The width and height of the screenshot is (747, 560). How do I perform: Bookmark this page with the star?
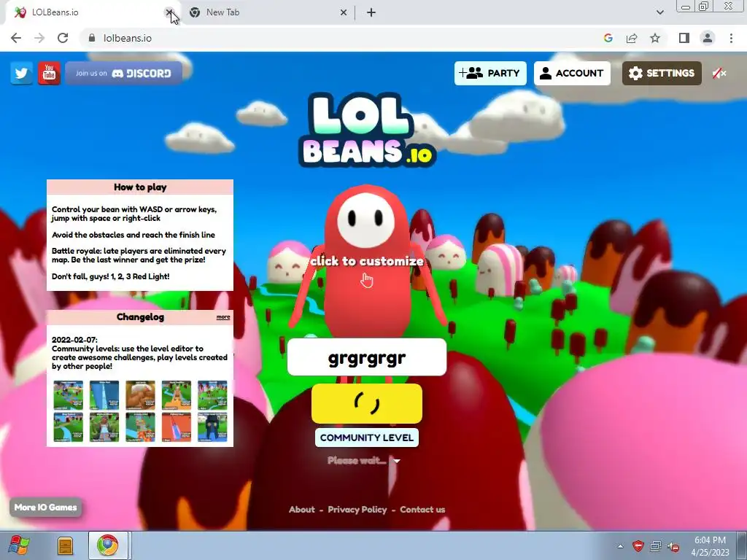(x=655, y=38)
